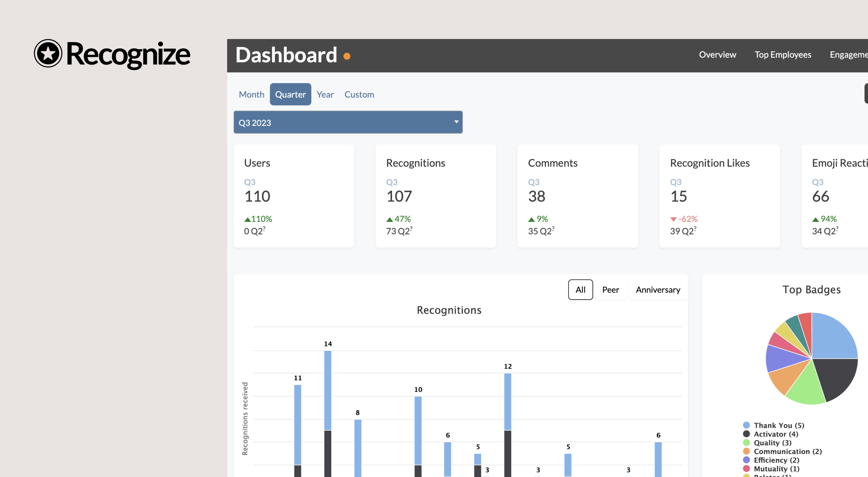Select the Peer chart filter
The height and width of the screenshot is (477, 868).
point(610,289)
